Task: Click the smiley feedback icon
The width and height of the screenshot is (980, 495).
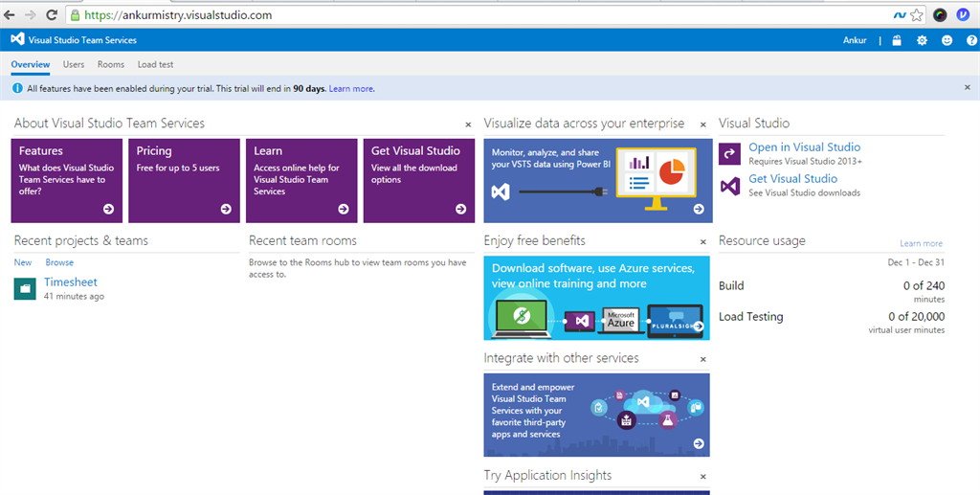Action: pos(947,40)
